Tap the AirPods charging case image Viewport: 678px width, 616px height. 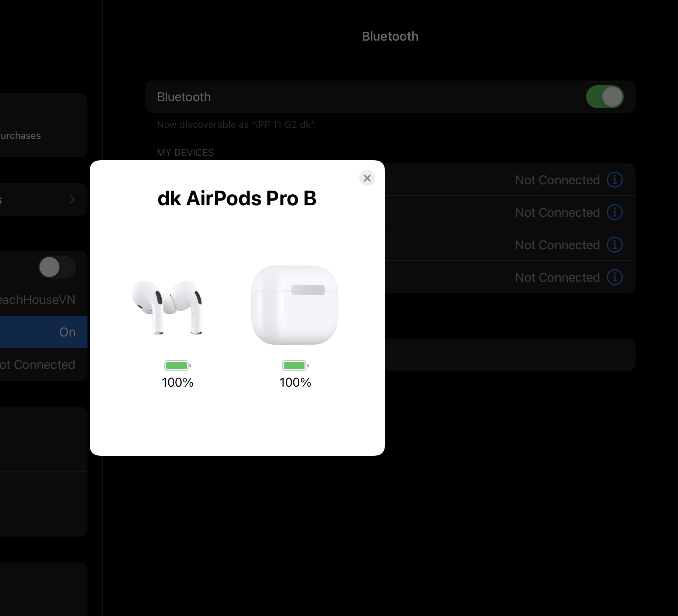(x=294, y=305)
